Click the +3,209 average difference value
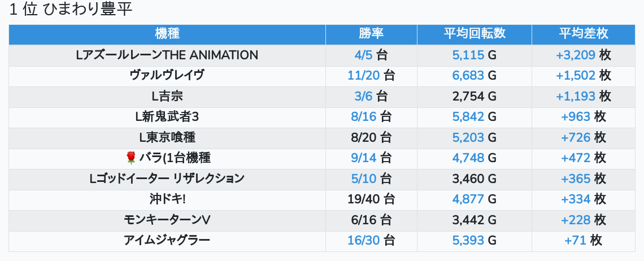Image resolution: width=644 pixels, height=261 pixels. point(576,55)
